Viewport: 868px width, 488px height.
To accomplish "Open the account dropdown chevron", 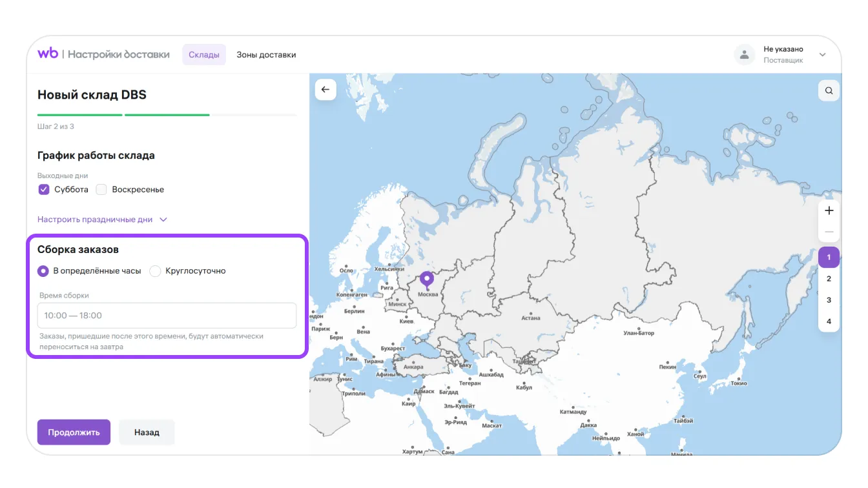I will 822,55.
